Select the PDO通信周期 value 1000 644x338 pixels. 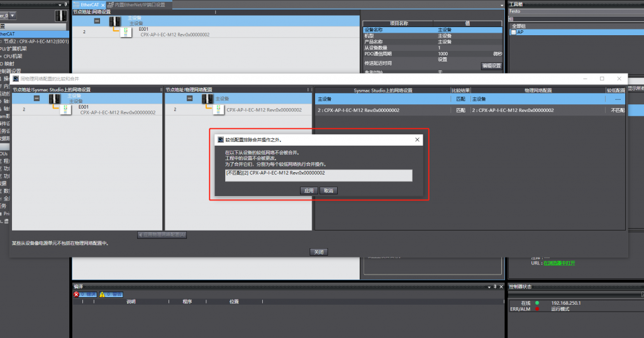[x=443, y=54]
